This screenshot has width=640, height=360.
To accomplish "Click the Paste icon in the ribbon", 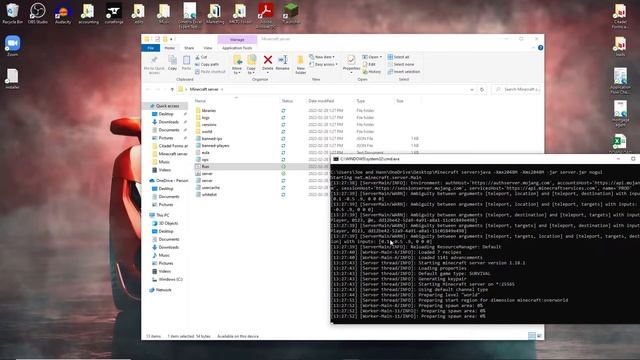I will coord(186,61).
